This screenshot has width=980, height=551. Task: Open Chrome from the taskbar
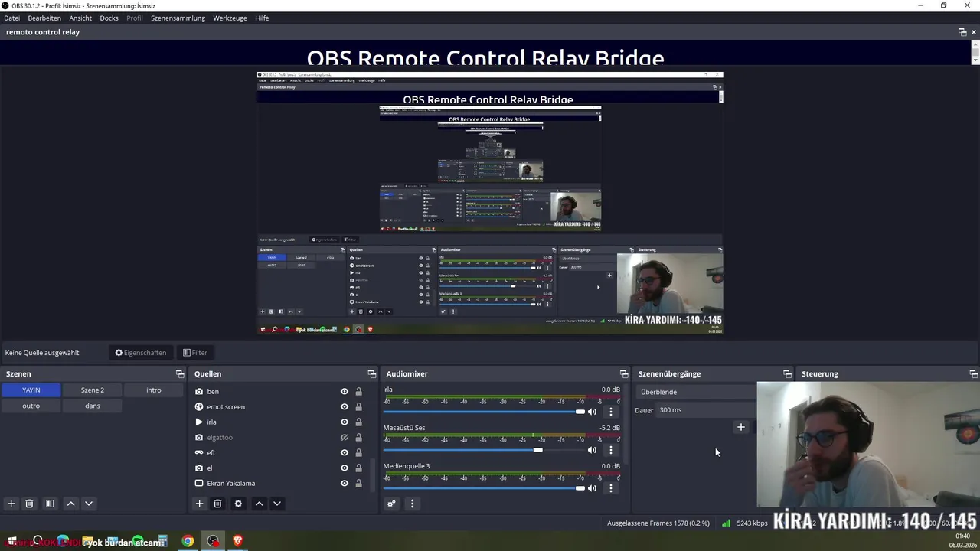click(x=188, y=541)
